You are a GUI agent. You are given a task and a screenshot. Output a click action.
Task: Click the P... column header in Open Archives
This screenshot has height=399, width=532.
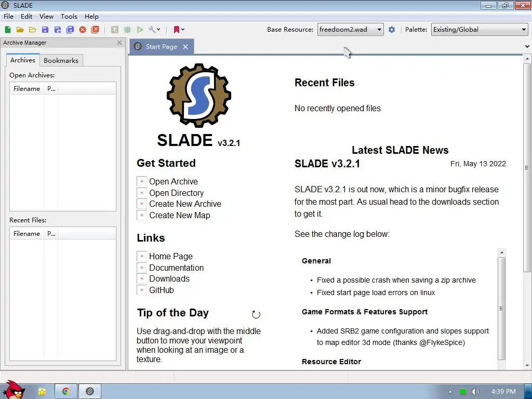tap(51, 89)
